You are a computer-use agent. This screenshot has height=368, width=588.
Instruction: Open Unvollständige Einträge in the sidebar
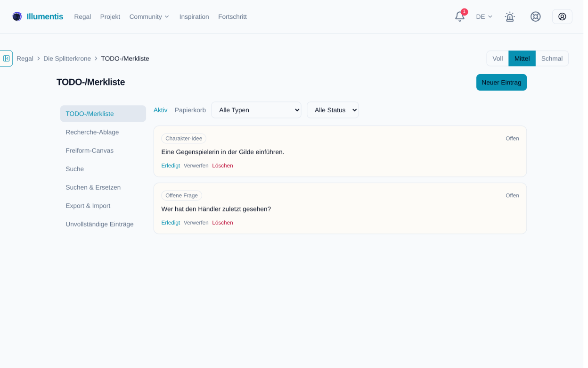103,224
